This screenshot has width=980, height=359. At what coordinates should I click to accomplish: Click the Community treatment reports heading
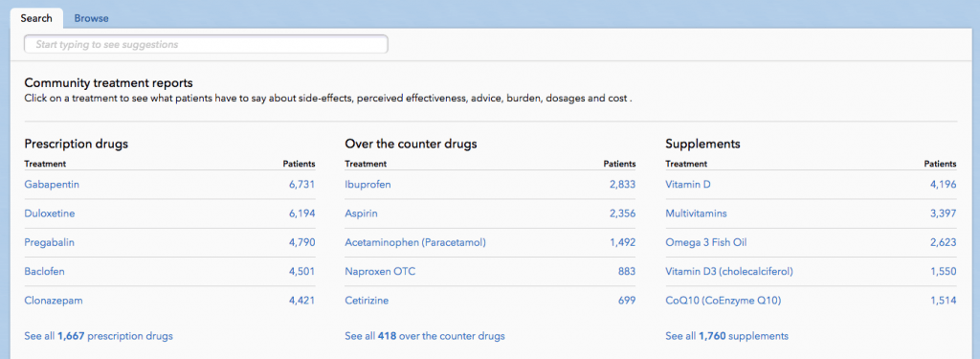coord(109,82)
